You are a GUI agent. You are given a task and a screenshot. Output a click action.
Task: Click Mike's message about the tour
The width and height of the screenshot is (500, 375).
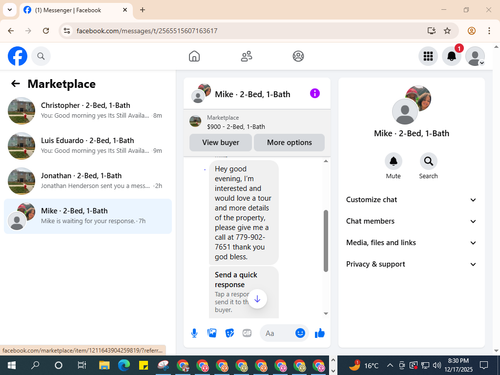pyautogui.click(x=244, y=213)
